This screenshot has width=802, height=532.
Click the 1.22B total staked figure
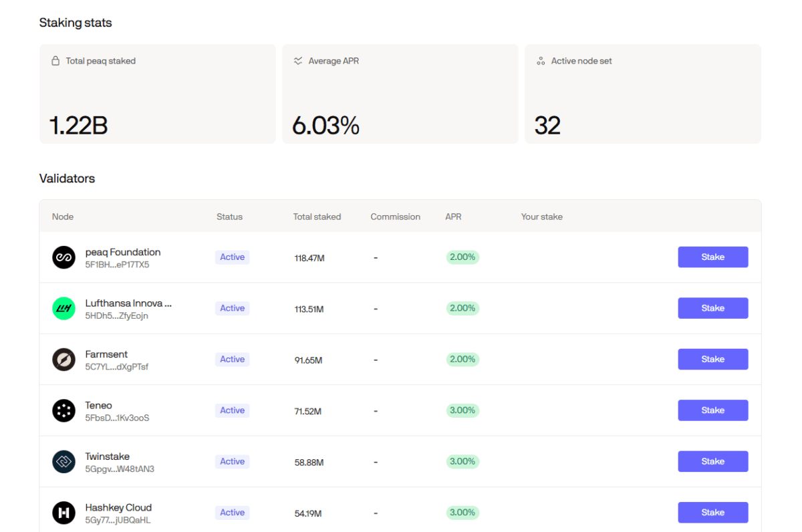(79, 126)
